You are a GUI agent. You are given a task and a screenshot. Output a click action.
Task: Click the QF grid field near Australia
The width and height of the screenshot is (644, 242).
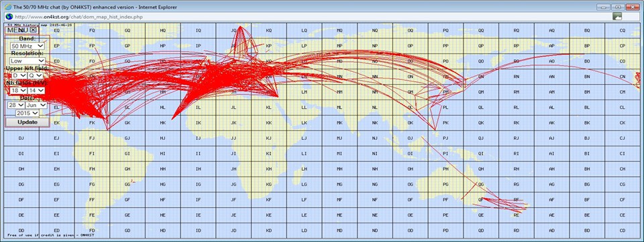coord(481,200)
